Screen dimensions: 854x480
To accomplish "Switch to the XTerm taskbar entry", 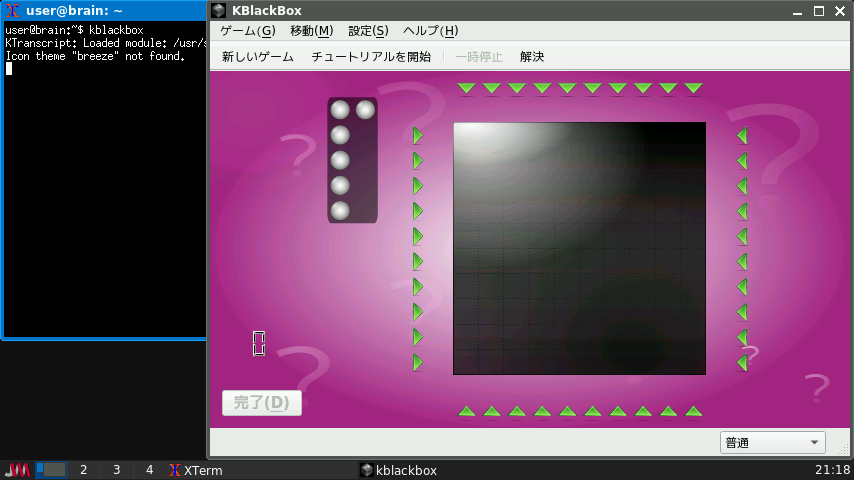I will point(196,470).
